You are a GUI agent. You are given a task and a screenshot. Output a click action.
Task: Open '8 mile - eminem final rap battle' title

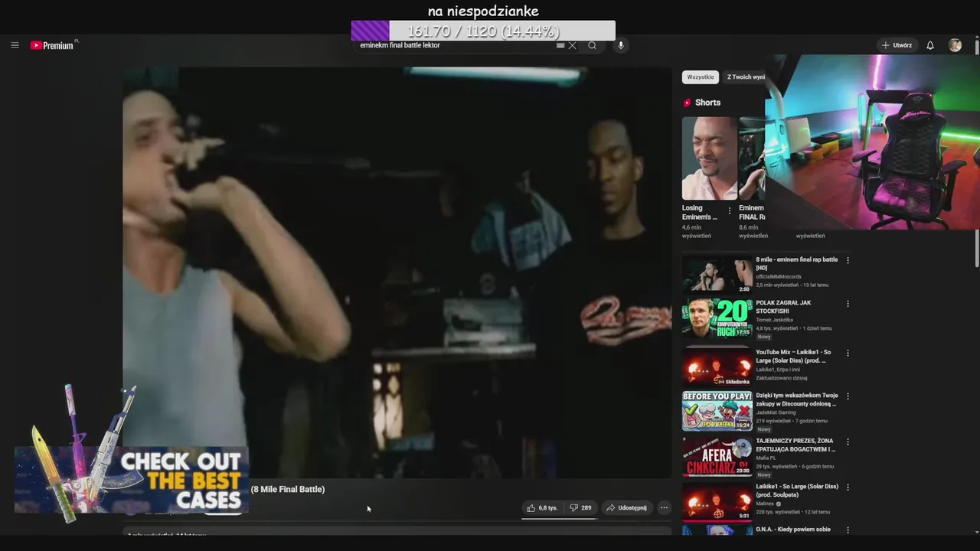tap(796, 263)
